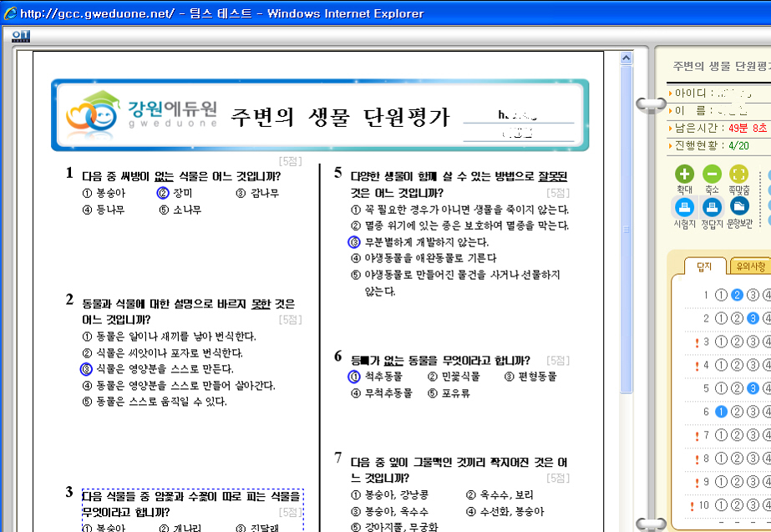Mark answer 2 for question 3 on answer sheet
Image resolution: width=771 pixels, height=532 pixels.
[737, 342]
